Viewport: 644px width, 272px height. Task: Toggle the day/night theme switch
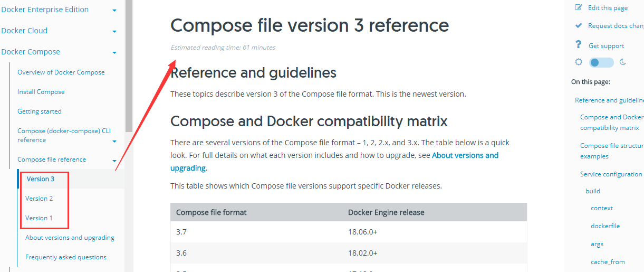pos(601,62)
